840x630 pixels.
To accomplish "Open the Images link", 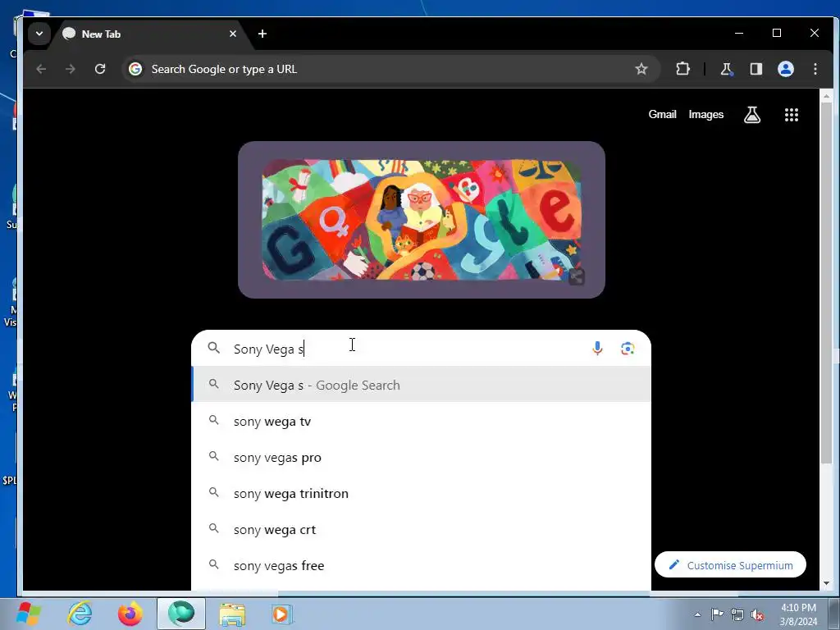I will [x=706, y=115].
